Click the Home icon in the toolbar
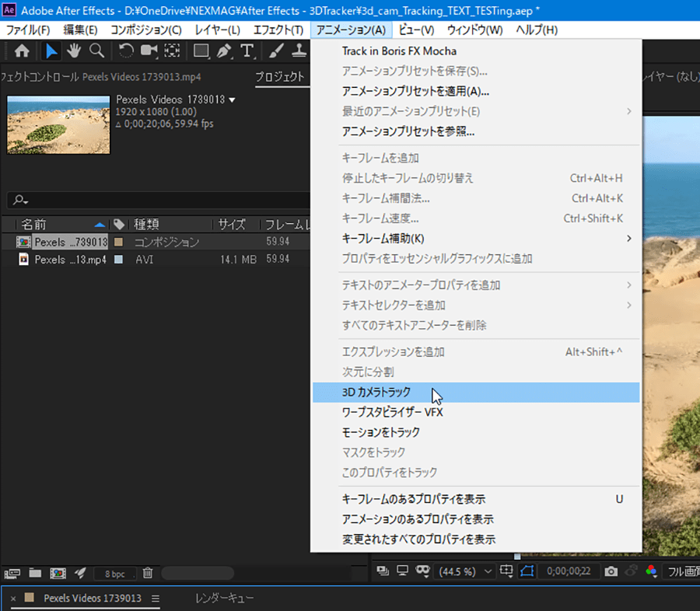 point(23,51)
